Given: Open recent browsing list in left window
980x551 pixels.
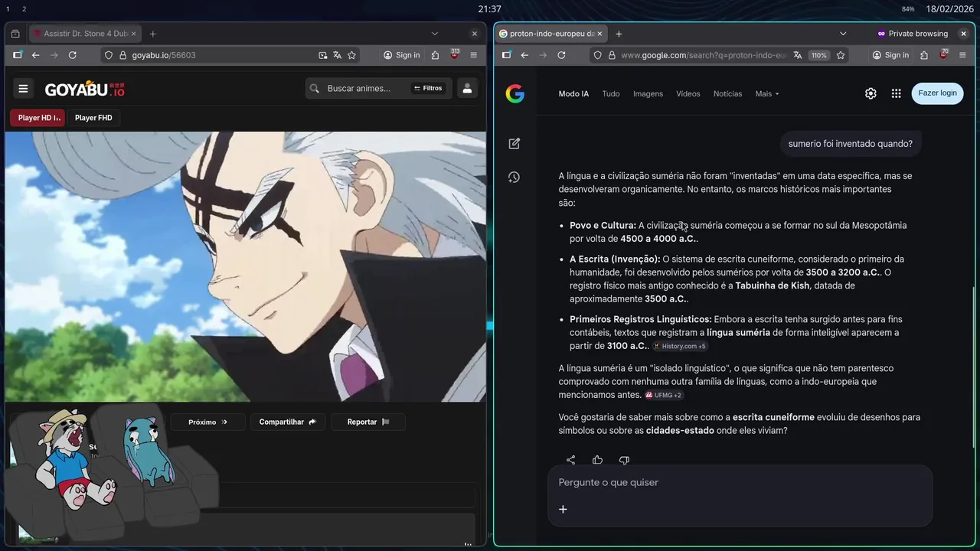Looking at the screenshot, I should [x=15, y=34].
